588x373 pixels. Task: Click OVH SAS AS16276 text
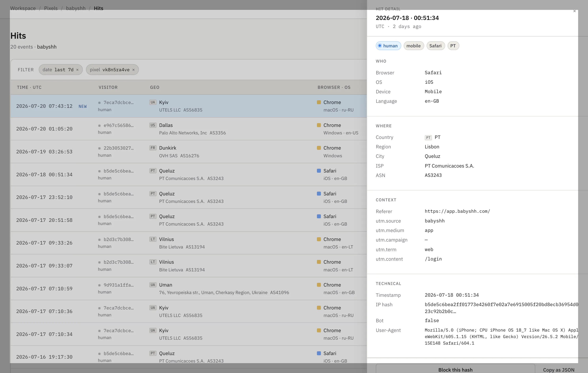[179, 156]
